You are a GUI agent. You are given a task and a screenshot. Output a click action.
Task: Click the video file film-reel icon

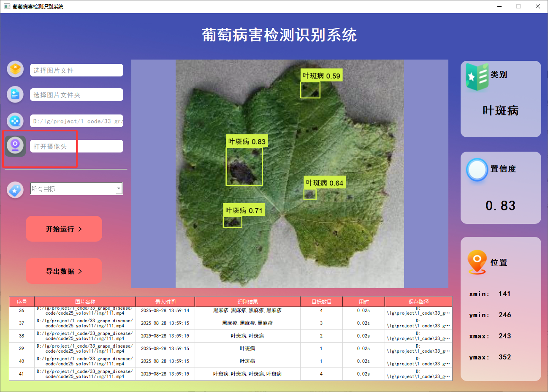pyautogui.click(x=15, y=121)
